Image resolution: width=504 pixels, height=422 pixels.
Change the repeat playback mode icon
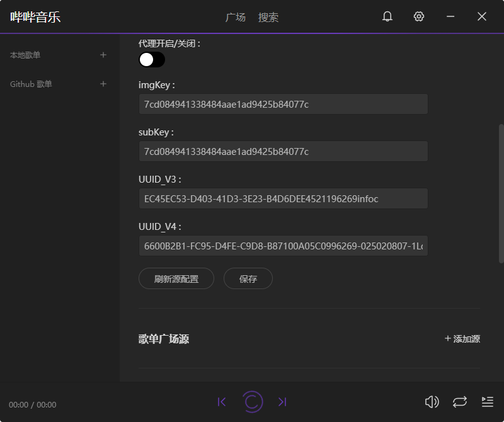[x=459, y=401]
